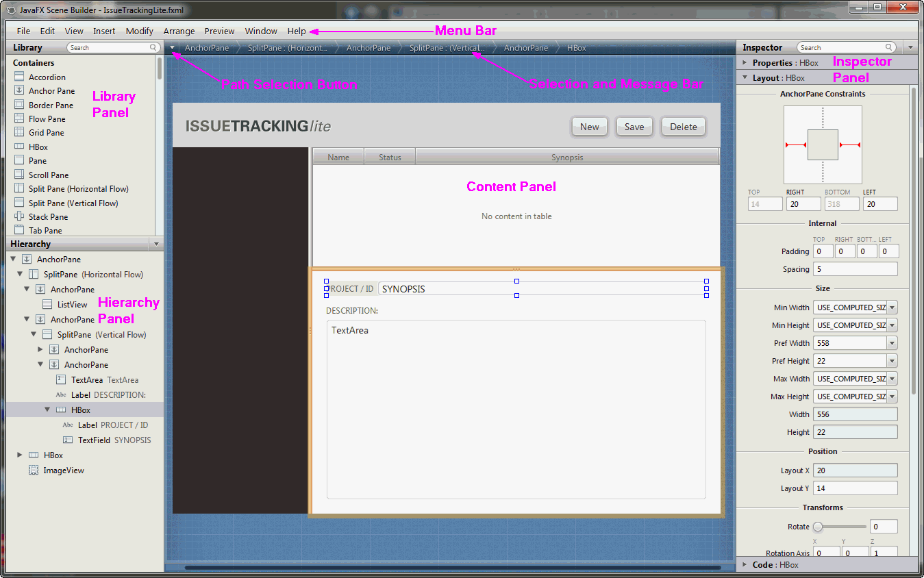The width and height of the screenshot is (924, 578).
Task: Click the Save button on the form
Action: point(634,127)
